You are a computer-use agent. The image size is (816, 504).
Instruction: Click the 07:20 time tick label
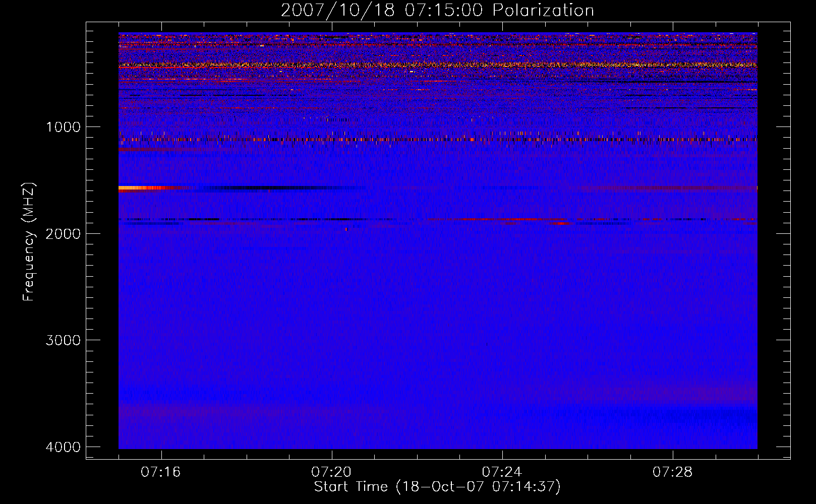tap(331, 472)
